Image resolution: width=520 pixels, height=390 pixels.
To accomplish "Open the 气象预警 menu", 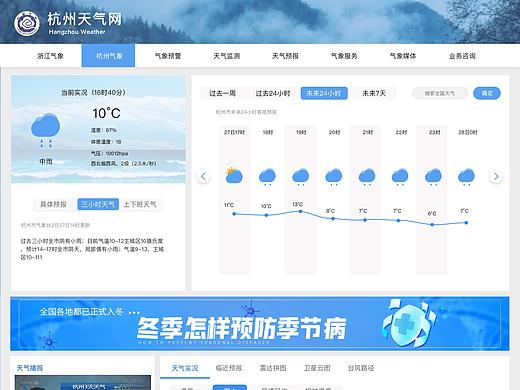I will 168,56.
